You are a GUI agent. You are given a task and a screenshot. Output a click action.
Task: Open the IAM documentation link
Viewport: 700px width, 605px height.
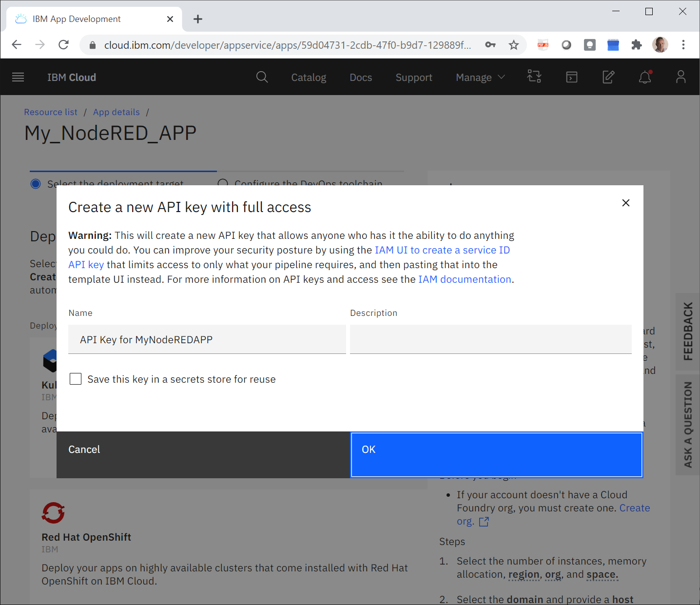click(x=465, y=279)
